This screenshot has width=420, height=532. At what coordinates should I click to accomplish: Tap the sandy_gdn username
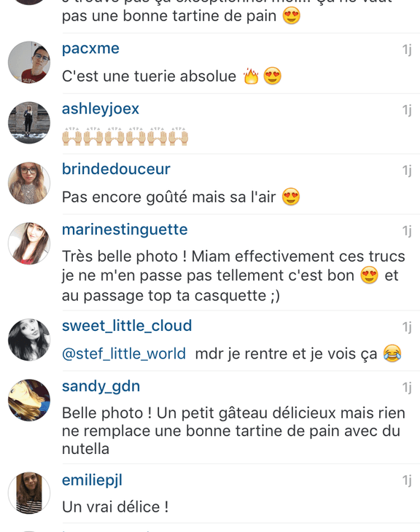coord(101,387)
